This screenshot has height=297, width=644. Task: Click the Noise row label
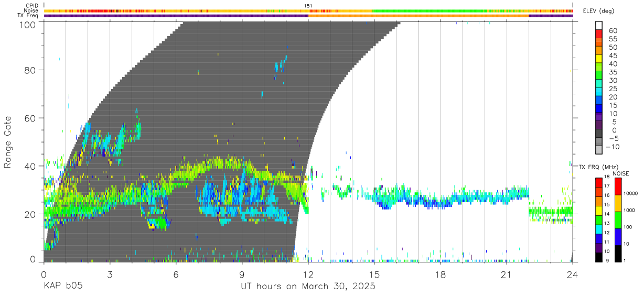pos(31,10)
